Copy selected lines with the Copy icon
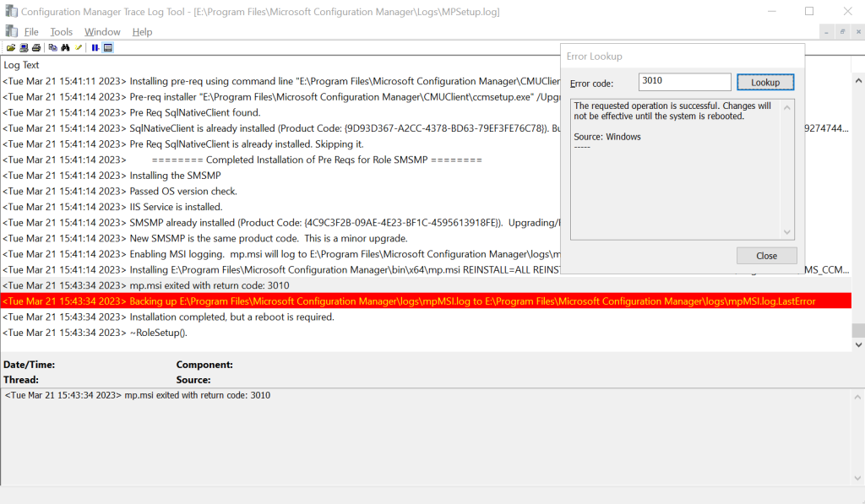The height and width of the screenshot is (504, 865). point(53,48)
